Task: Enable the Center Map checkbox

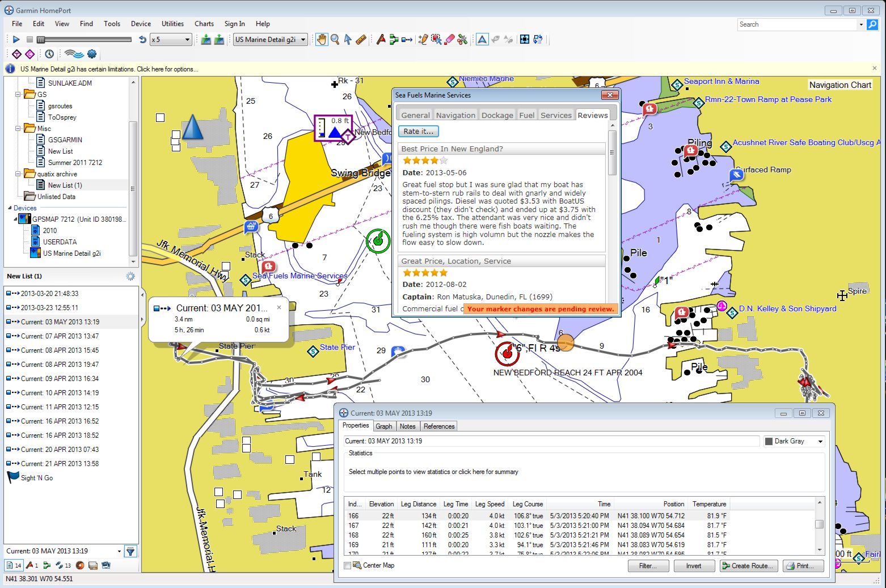Action: 348,565
